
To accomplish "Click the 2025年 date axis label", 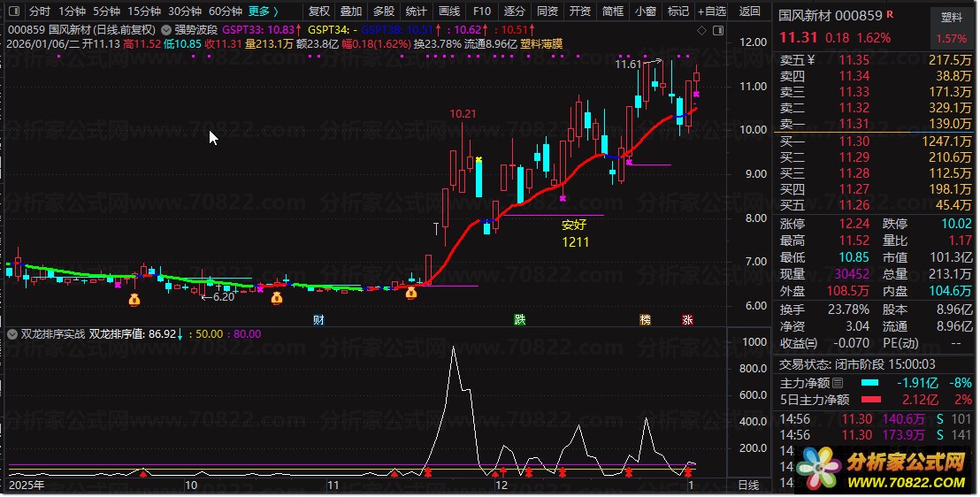I will (x=27, y=486).
